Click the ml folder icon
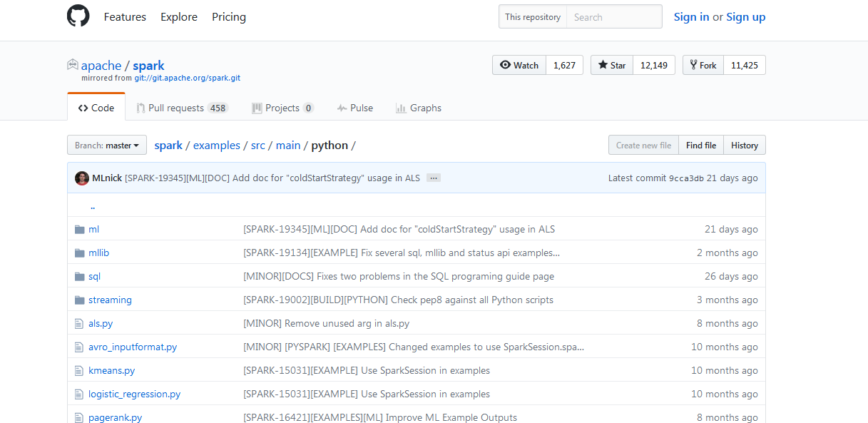The width and height of the screenshot is (868, 423). click(x=79, y=229)
